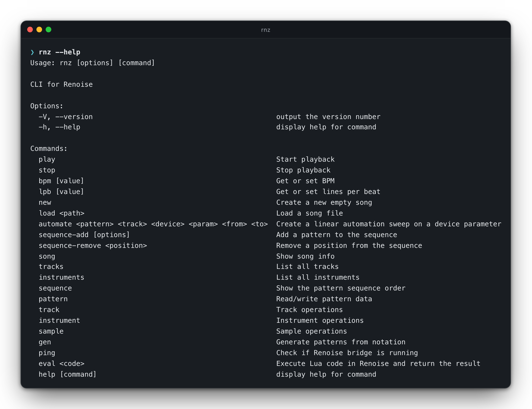Click 'Check if Renoise bridge is running' text

click(x=347, y=353)
